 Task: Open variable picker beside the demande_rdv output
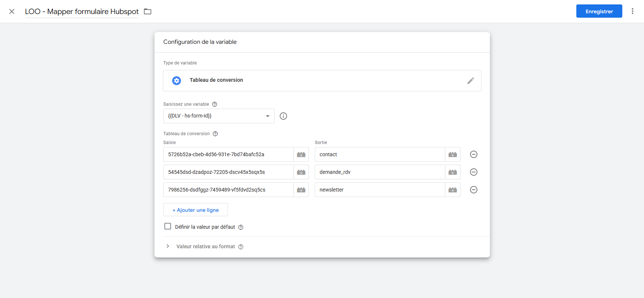click(452, 172)
